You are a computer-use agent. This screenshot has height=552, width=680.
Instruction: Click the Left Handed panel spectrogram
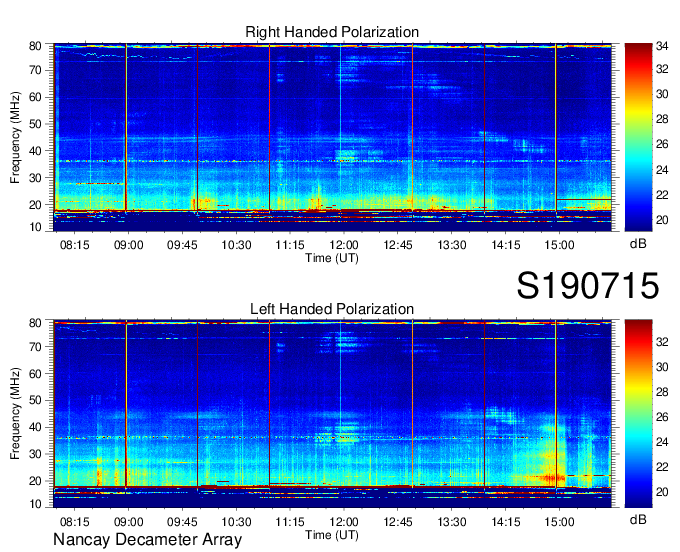click(332, 414)
